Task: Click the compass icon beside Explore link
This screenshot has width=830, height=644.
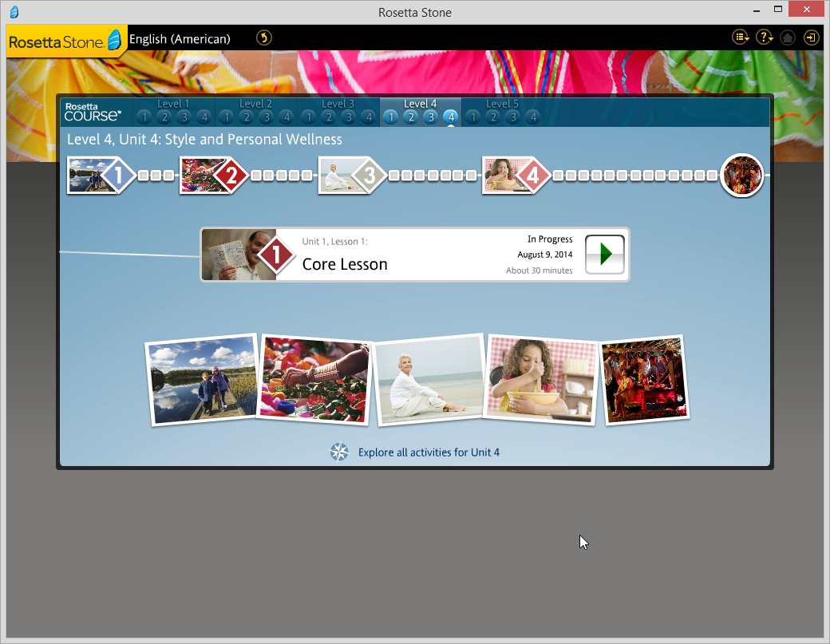Action: pos(339,452)
